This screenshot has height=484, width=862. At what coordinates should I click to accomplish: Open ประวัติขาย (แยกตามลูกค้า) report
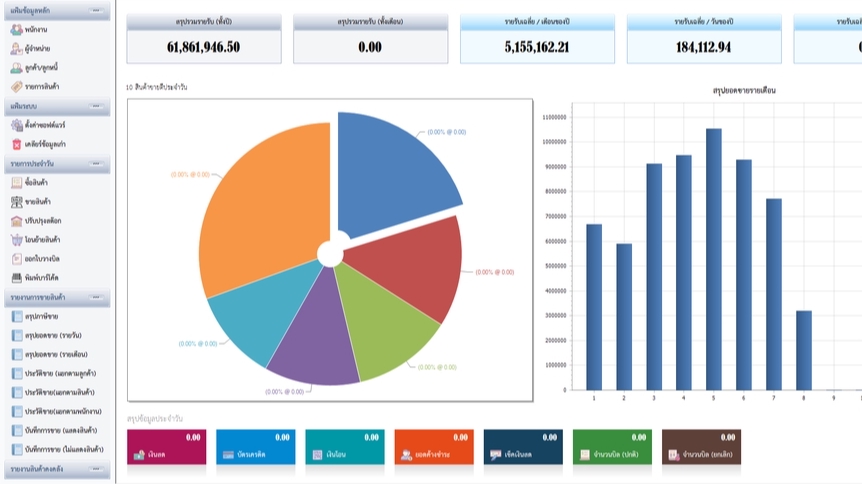tap(54, 373)
